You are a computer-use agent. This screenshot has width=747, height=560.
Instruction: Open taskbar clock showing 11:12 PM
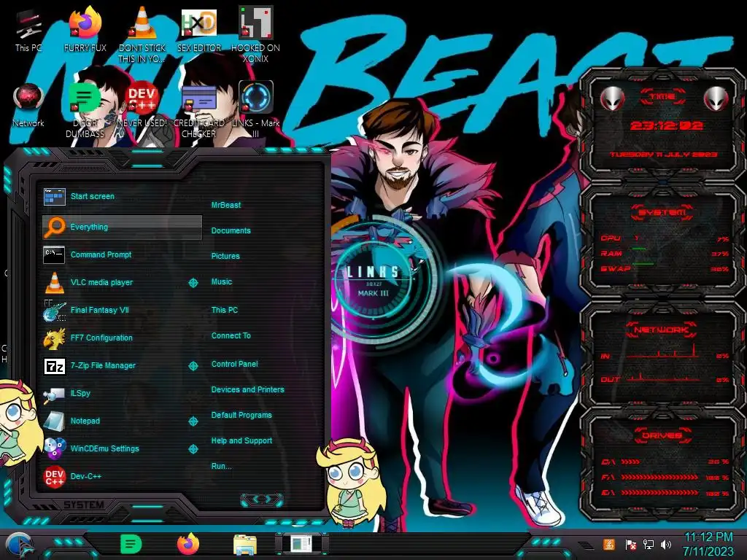point(708,544)
